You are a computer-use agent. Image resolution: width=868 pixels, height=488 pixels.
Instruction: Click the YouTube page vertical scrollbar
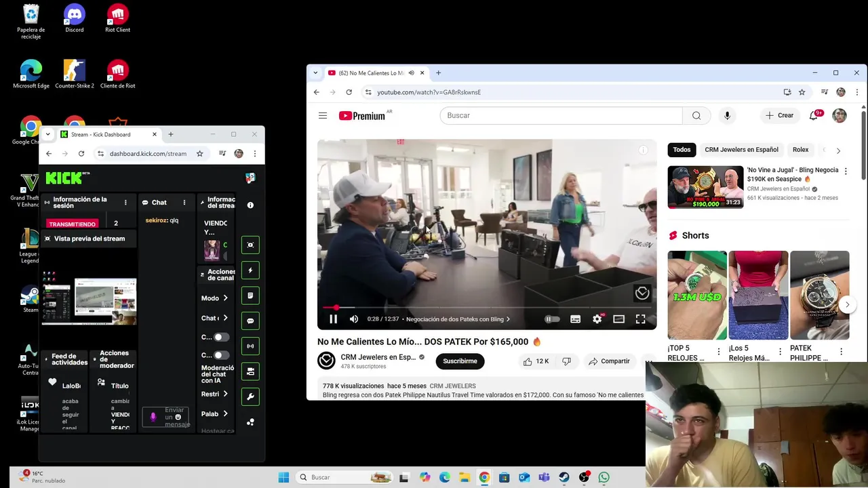[x=863, y=145]
